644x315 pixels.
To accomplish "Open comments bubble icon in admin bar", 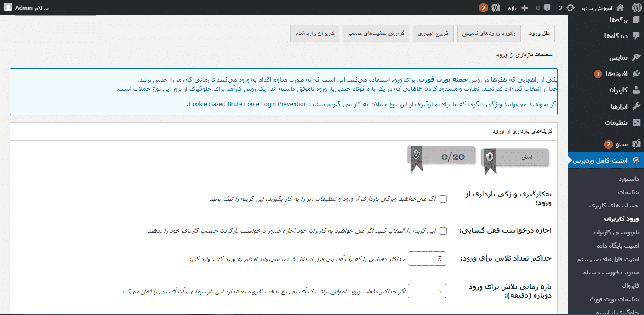I will click(547, 8).
